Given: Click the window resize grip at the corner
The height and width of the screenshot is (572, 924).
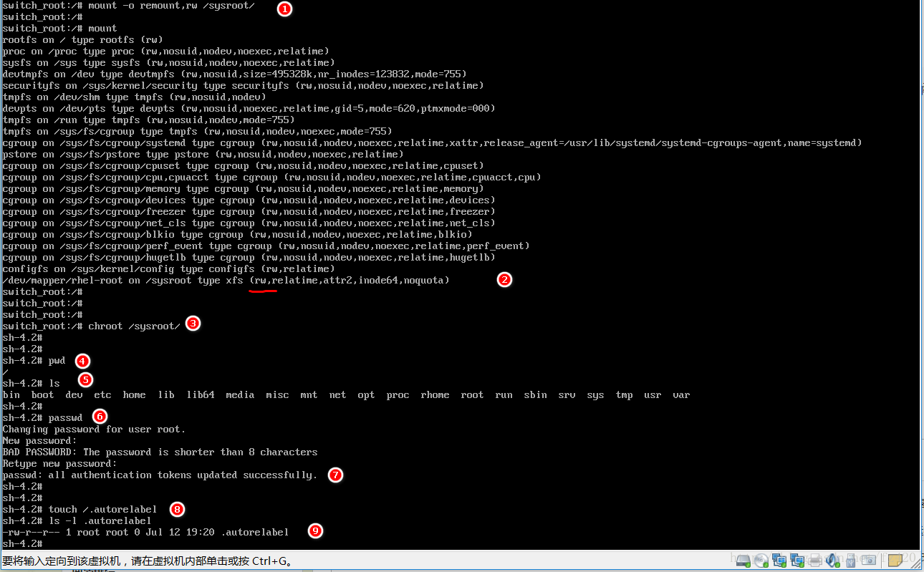Looking at the screenshot, I should point(915,563).
